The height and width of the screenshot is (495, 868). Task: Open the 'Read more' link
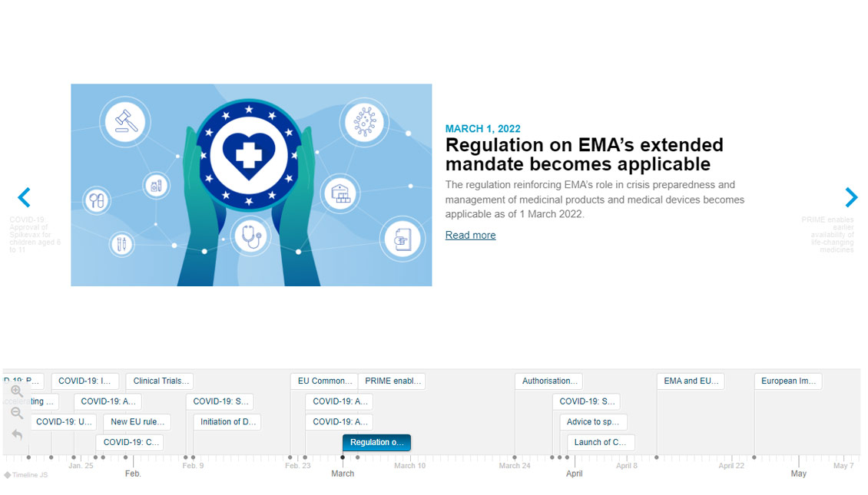(x=470, y=235)
